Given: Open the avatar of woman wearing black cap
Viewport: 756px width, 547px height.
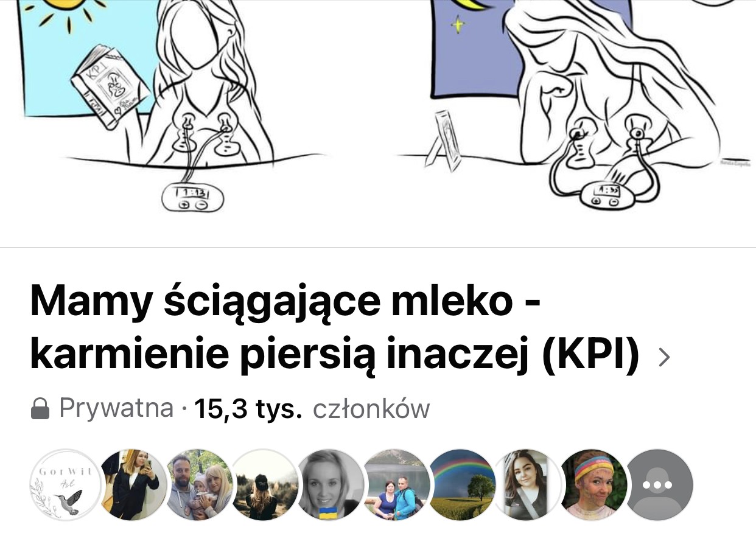Looking at the screenshot, I should pos(265,485).
